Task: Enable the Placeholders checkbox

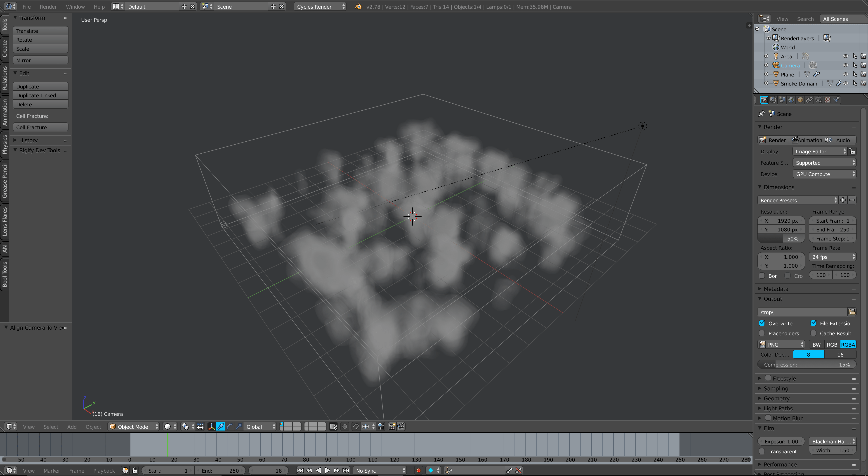Action: 762,333
